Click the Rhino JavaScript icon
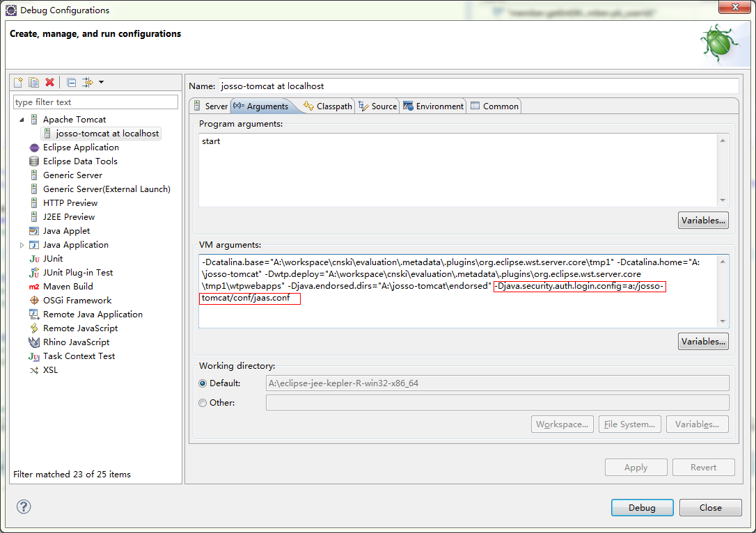Viewport: 756px width, 533px height. point(34,342)
